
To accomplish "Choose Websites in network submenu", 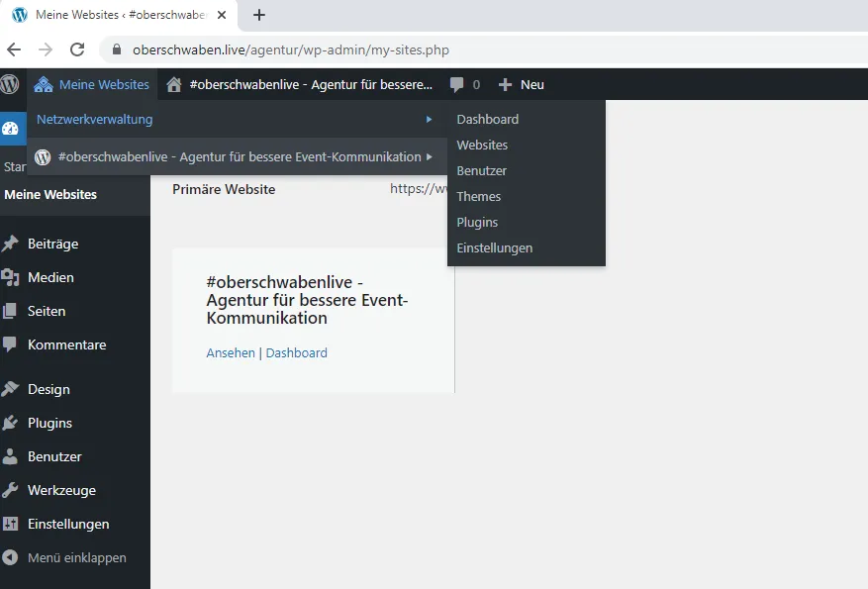I will pyautogui.click(x=482, y=146).
